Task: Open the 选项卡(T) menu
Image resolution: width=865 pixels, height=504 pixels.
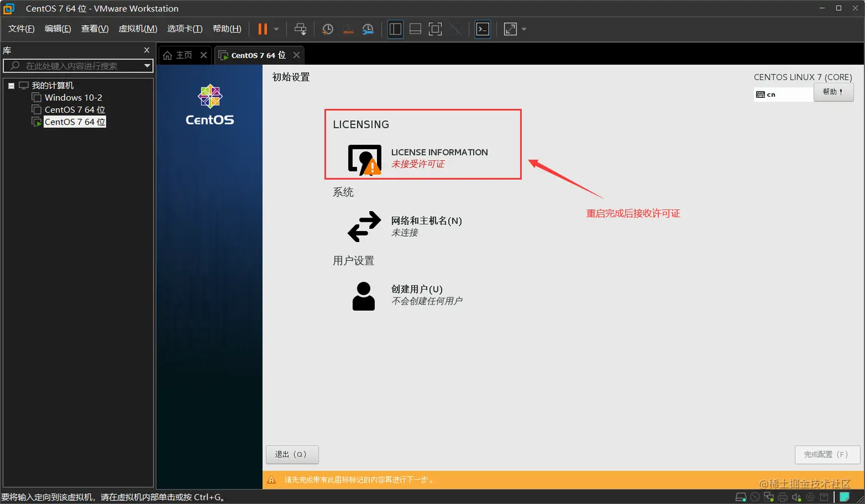Action: tap(185, 29)
